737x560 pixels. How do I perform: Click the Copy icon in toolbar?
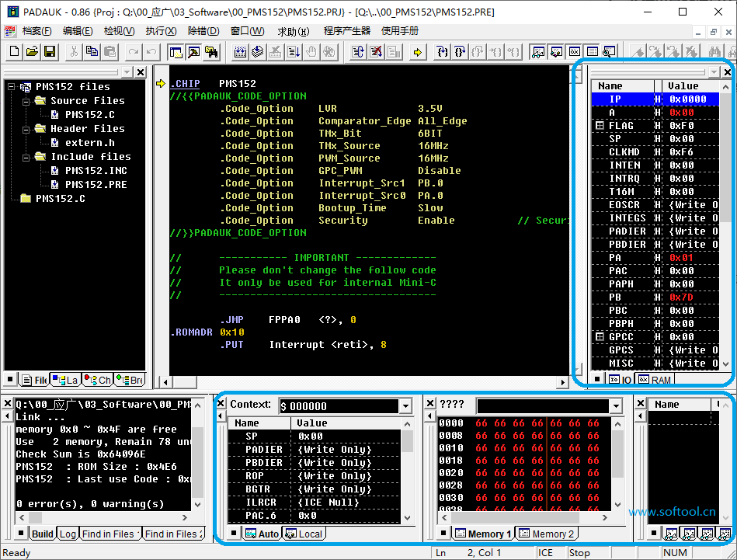tap(92, 52)
